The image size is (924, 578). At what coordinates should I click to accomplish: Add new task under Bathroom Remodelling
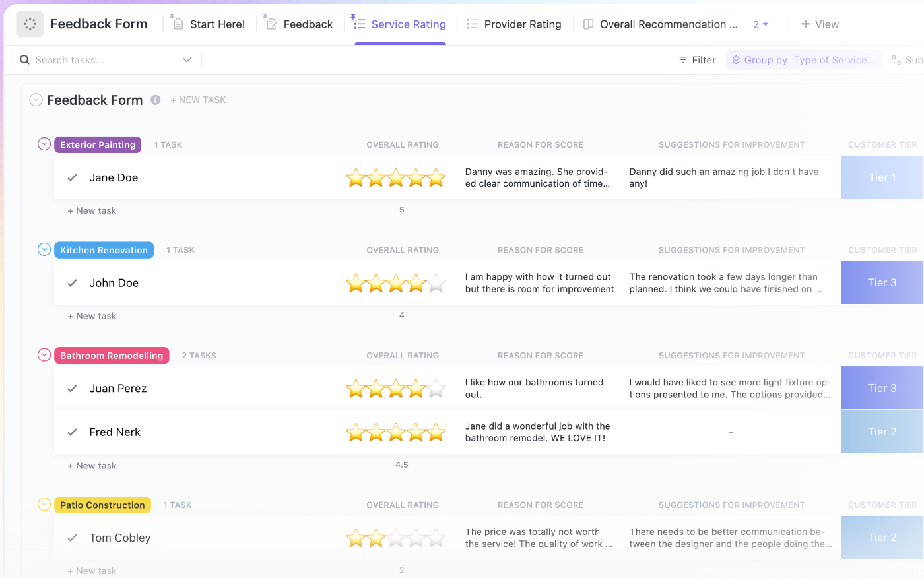pyautogui.click(x=92, y=465)
